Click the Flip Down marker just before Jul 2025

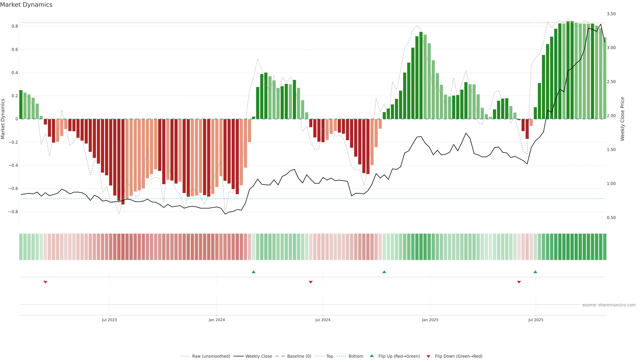[x=519, y=282]
